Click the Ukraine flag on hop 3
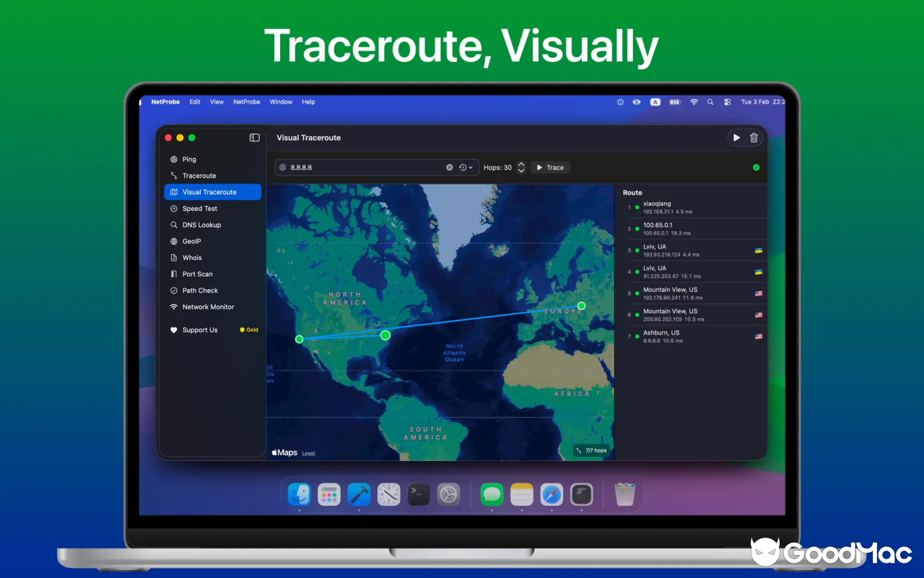 point(759,251)
